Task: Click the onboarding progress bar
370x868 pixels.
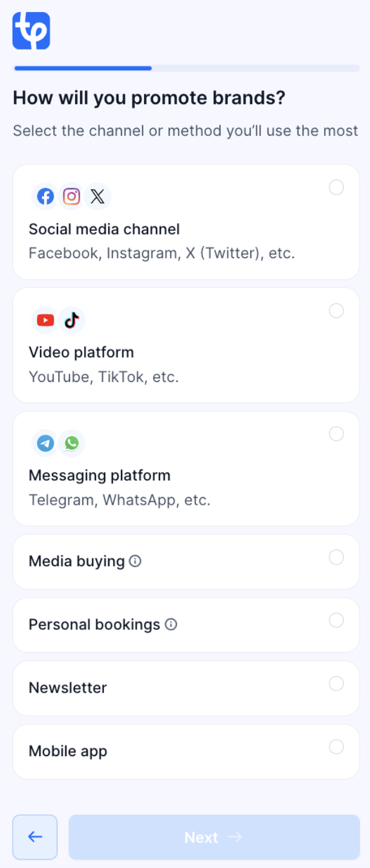Action: 186,68
